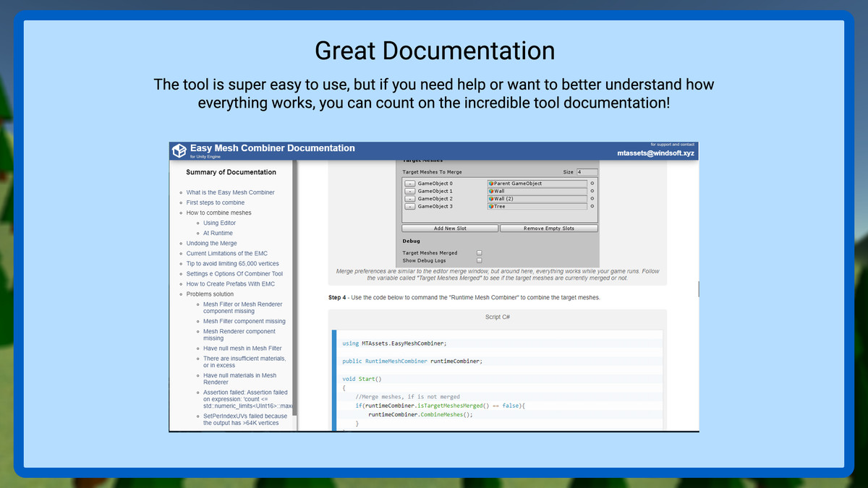
Task: Remove the GameObject 0 slot with minus button
Action: pyautogui.click(x=409, y=184)
